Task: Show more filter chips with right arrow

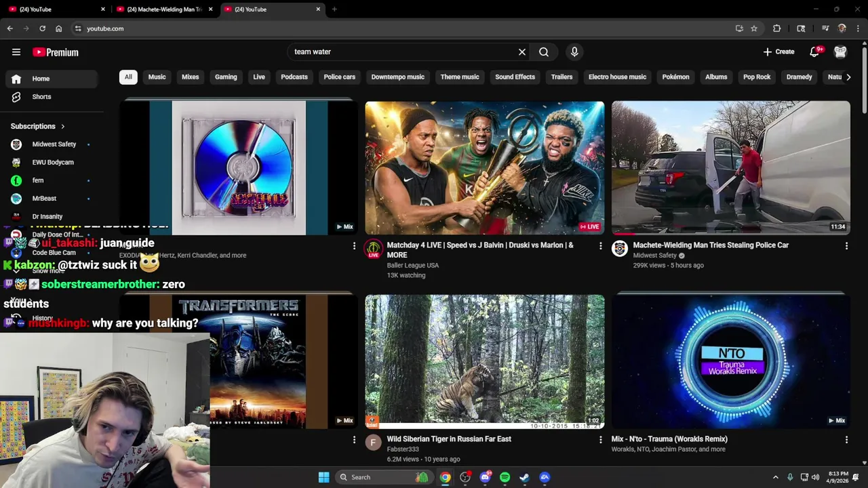Action: click(x=848, y=77)
